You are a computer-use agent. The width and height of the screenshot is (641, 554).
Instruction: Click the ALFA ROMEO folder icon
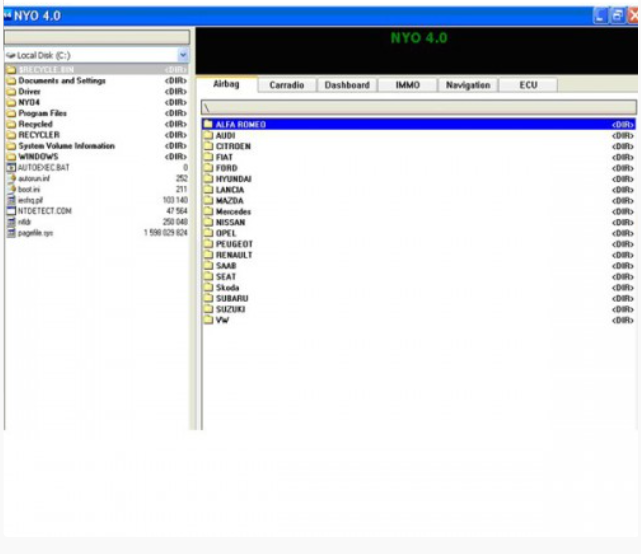click(x=208, y=124)
